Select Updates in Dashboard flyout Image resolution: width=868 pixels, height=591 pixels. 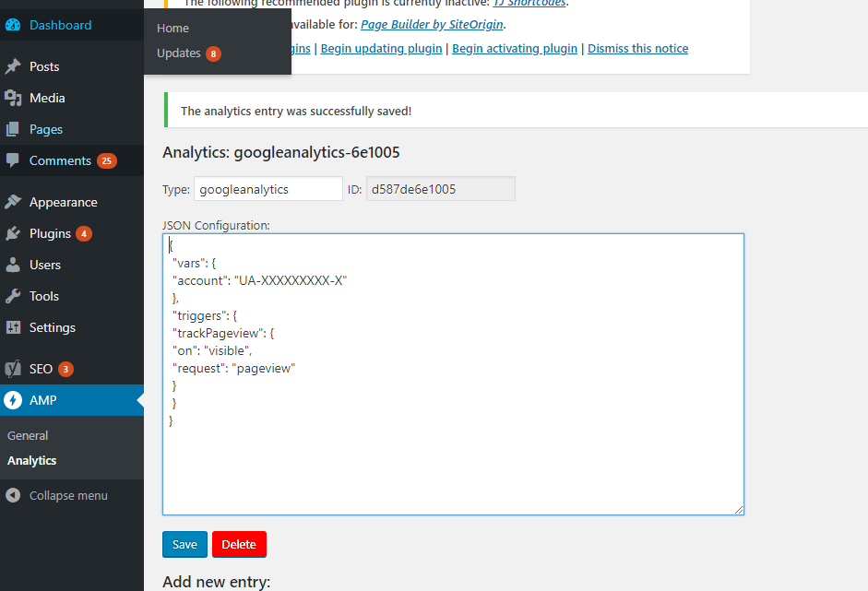click(x=179, y=53)
